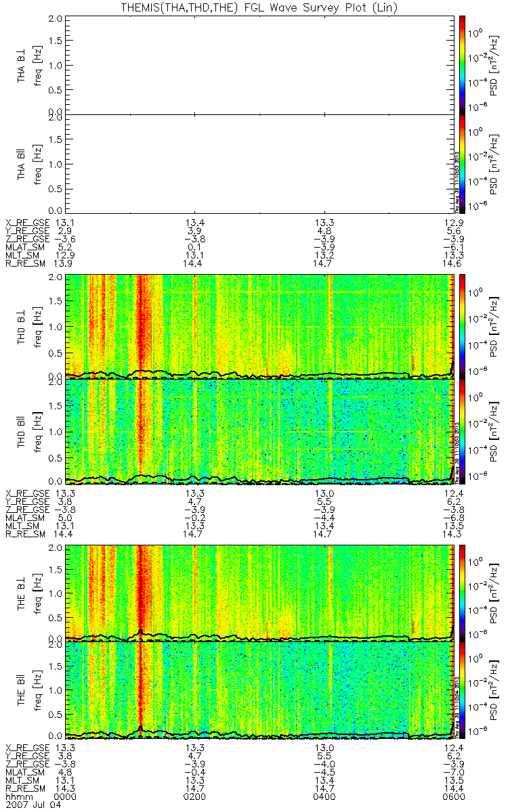Click the '0200' time tick label
Image resolution: width=508 pixels, height=812 pixels.
point(195,796)
